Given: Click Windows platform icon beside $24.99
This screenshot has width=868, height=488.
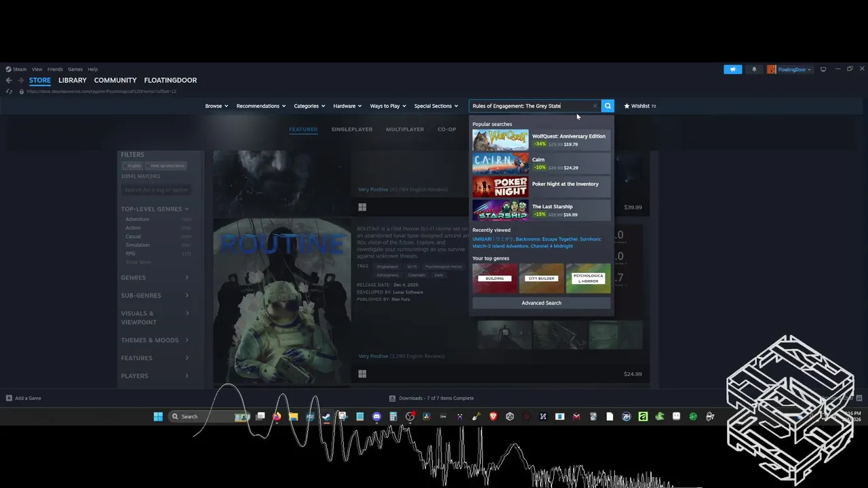Looking at the screenshot, I should (x=362, y=373).
